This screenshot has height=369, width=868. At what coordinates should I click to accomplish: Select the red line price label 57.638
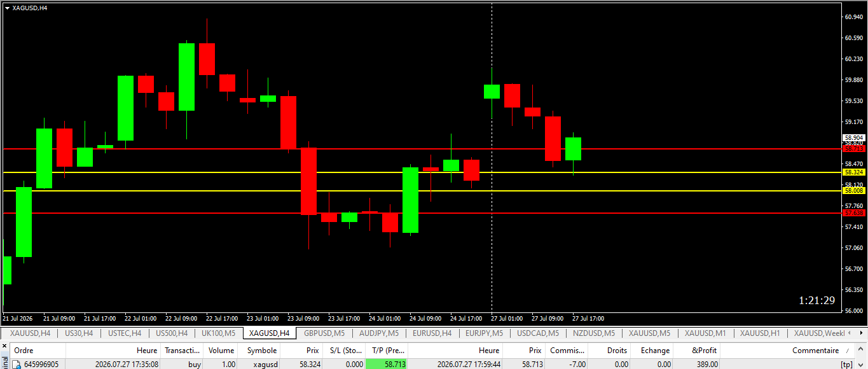click(854, 212)
